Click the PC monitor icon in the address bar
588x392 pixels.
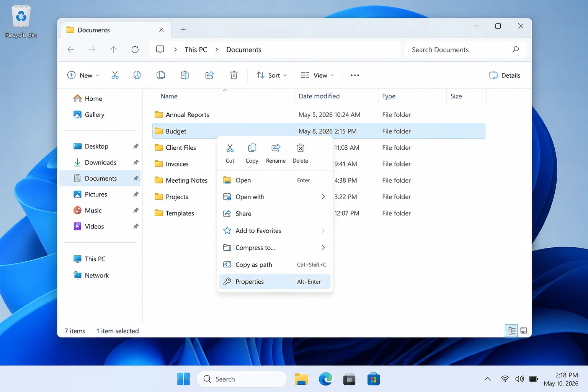coord(160,49)
